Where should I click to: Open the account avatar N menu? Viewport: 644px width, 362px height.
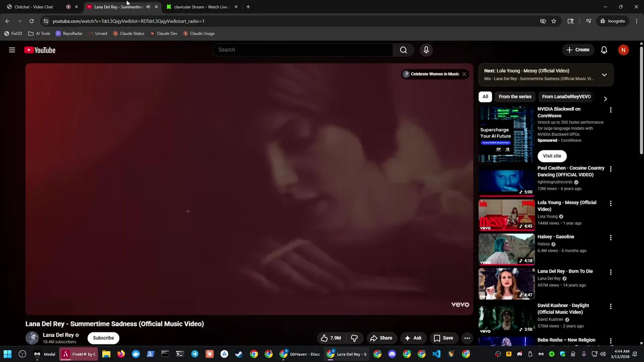623,50
